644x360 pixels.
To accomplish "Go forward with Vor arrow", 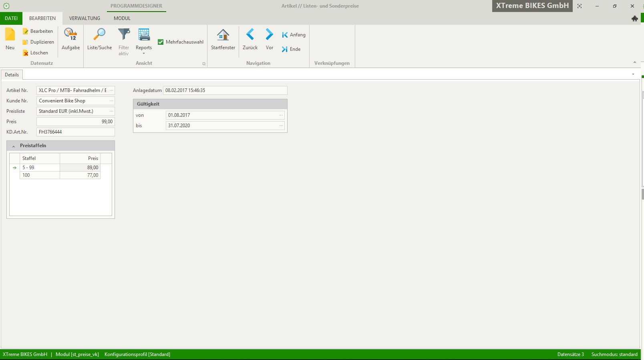I will 270,35.
